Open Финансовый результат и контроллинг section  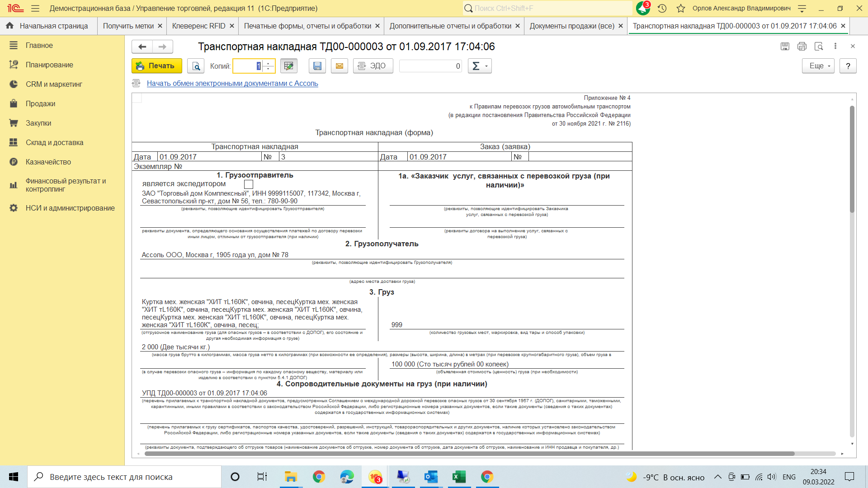coord(62,185)
